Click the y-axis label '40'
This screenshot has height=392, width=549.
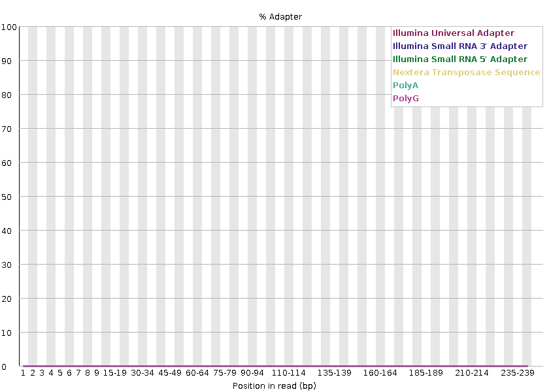coord(7,231)
